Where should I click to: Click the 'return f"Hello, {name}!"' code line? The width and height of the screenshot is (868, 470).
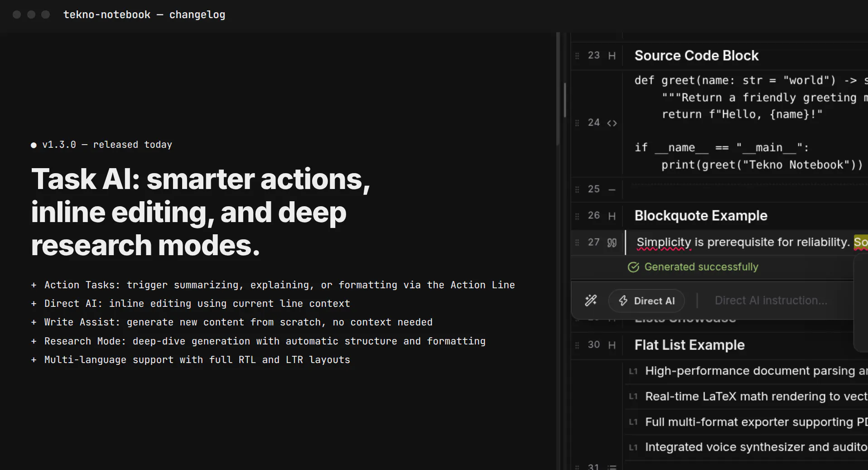[742, 114]
